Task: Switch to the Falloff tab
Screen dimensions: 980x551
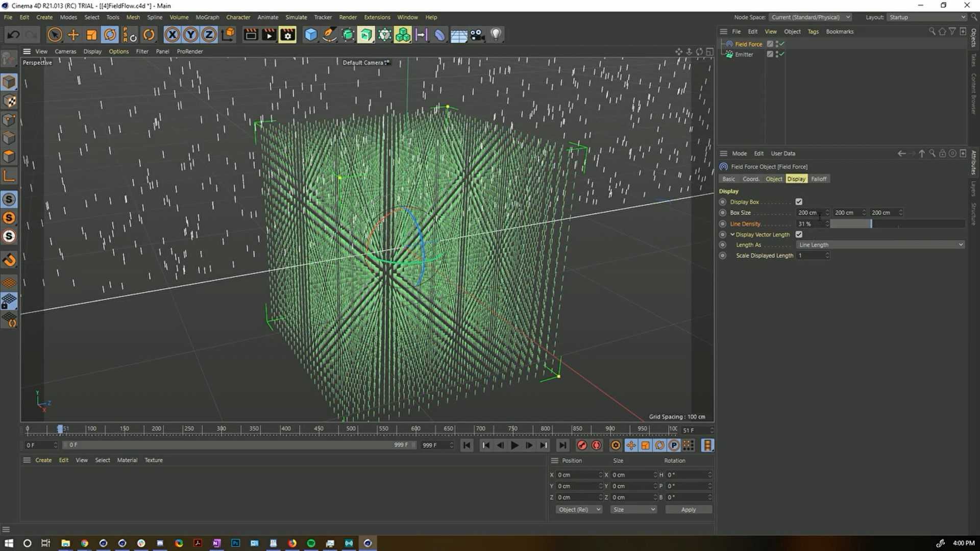Action: (818, 178)
